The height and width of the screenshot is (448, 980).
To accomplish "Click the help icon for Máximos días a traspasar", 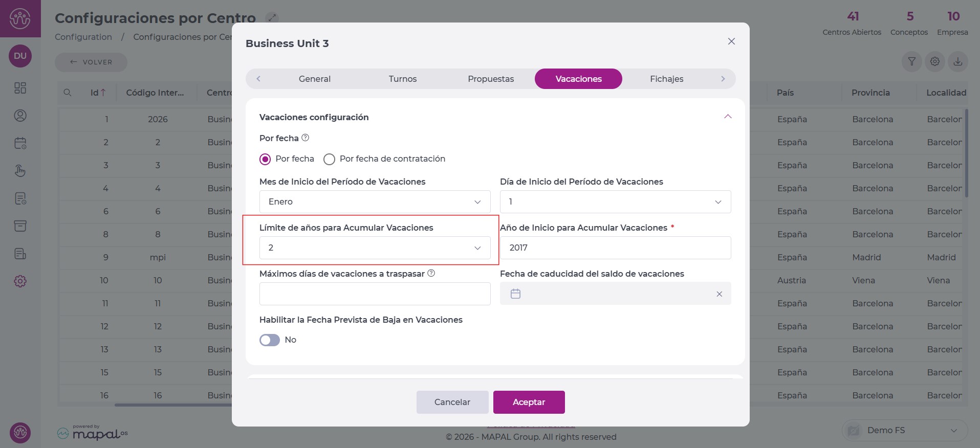I will coord(431,273).
